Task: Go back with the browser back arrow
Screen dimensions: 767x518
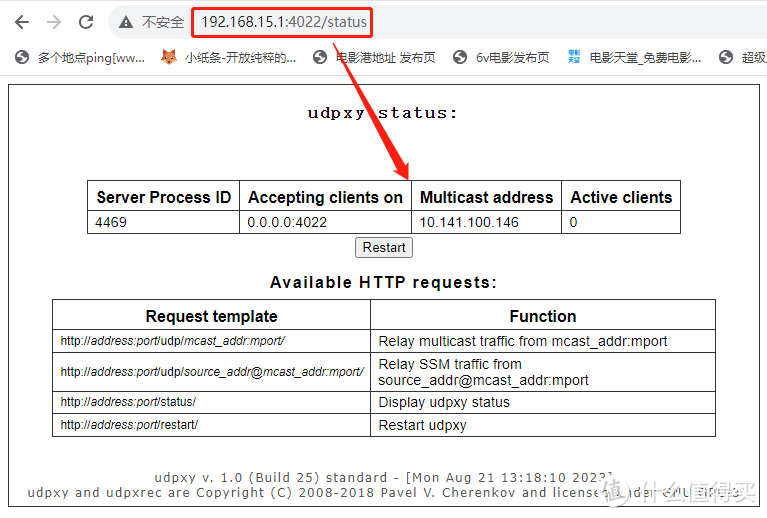Action: pyautogui.click(x=22, y=22)
